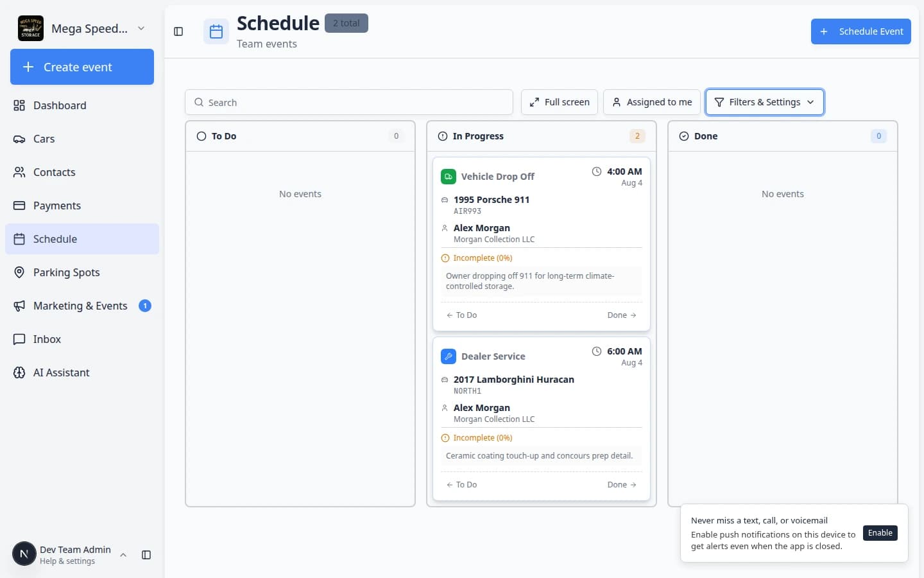Select Schedule in sidebar
This screenshot has height=578, width=924.
(x=82, y=239)
